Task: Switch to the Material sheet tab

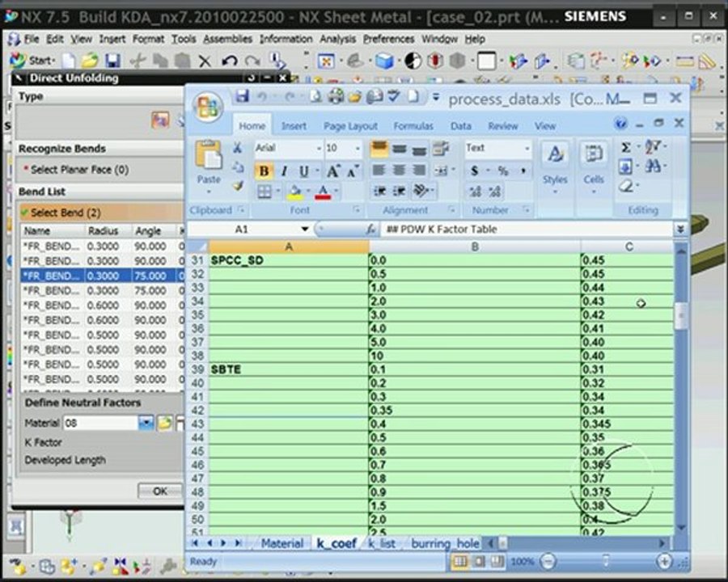Action: (x=281, y=543)
